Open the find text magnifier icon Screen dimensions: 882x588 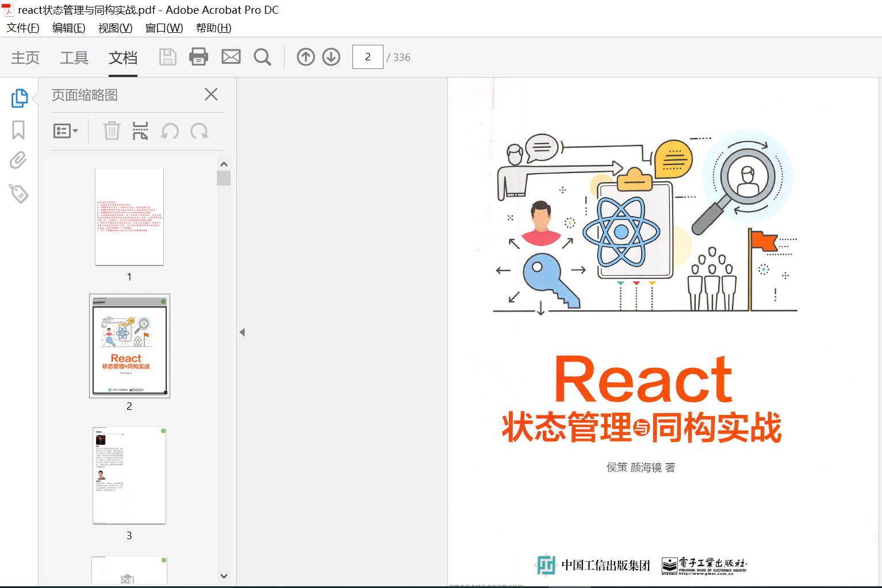[262, 57]
